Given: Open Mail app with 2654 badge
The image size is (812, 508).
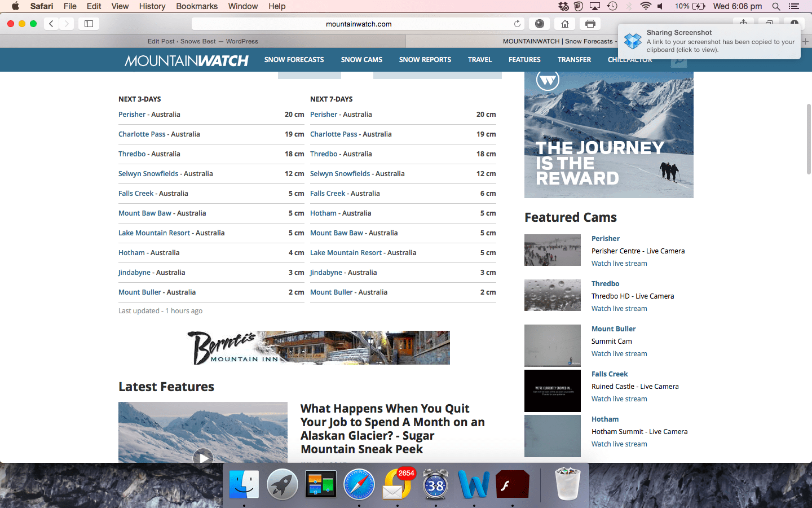Looking at the screenshot, I should [x=398, y=484].
